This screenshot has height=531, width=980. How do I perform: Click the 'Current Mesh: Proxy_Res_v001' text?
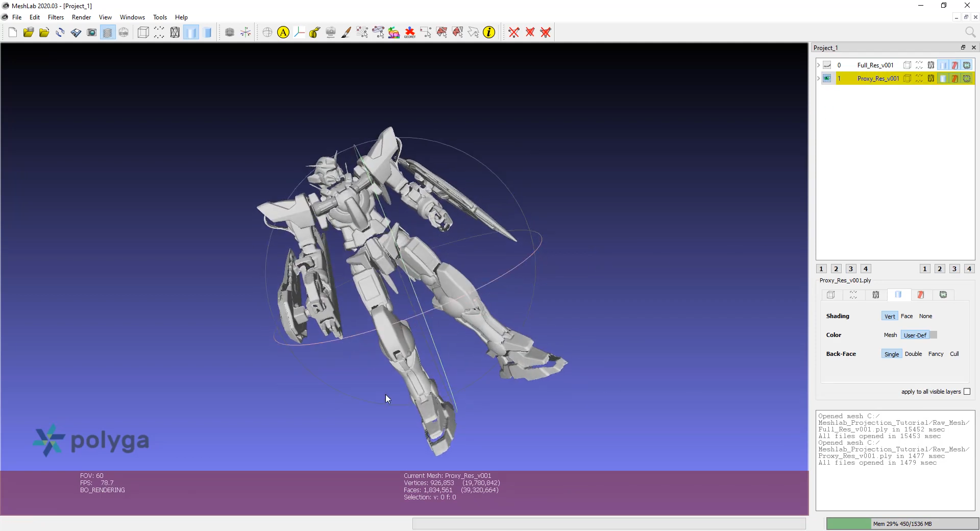(x=447, y=475)
